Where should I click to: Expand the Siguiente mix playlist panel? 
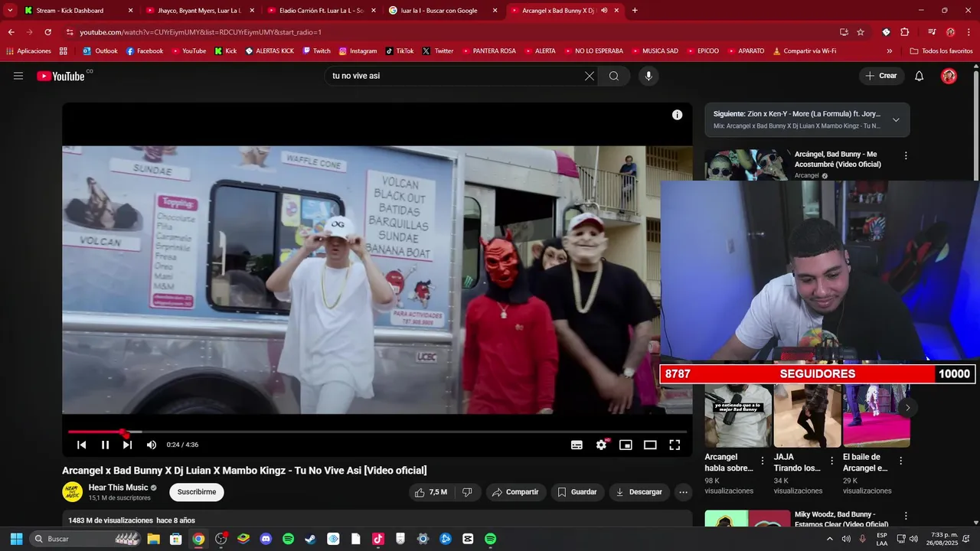(896, 119)
